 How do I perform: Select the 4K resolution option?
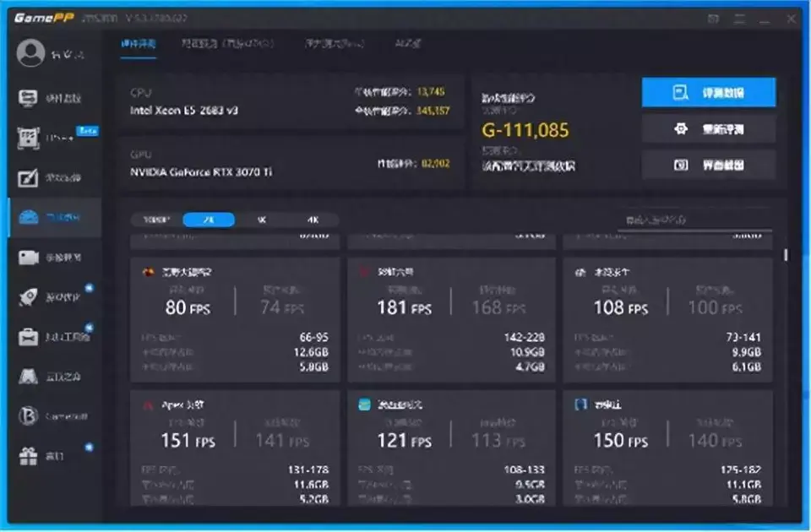pos(313,220)
